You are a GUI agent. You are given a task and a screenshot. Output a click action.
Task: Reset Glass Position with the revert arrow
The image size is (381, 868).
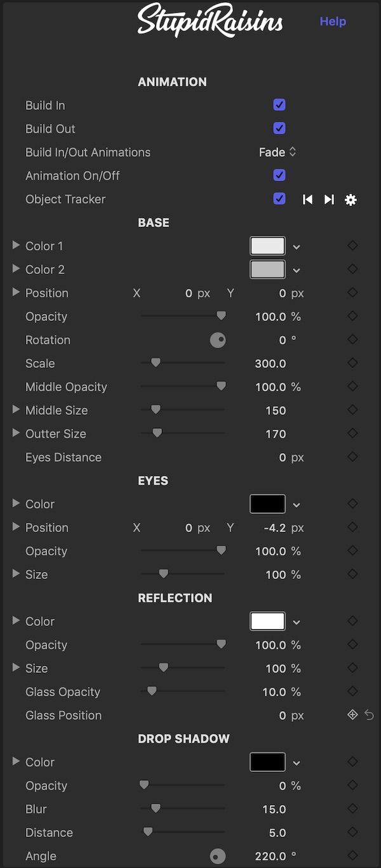click(x=370, y=715)
